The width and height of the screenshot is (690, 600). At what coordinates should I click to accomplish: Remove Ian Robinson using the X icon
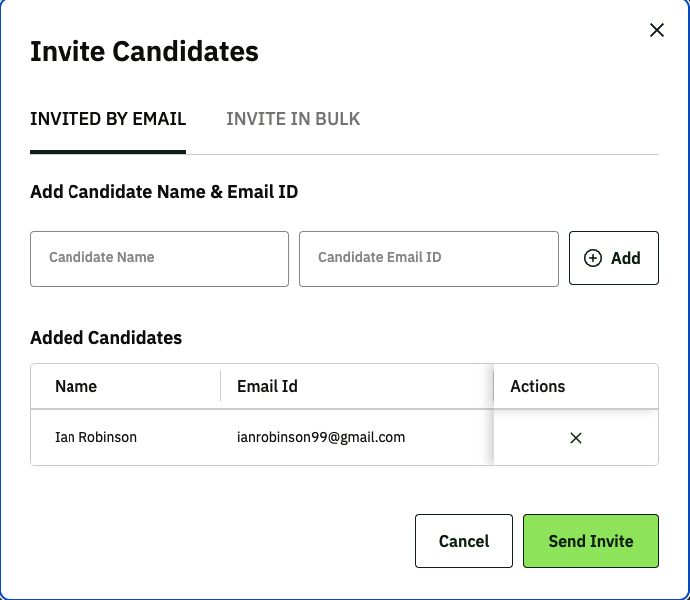click(576, 438)
